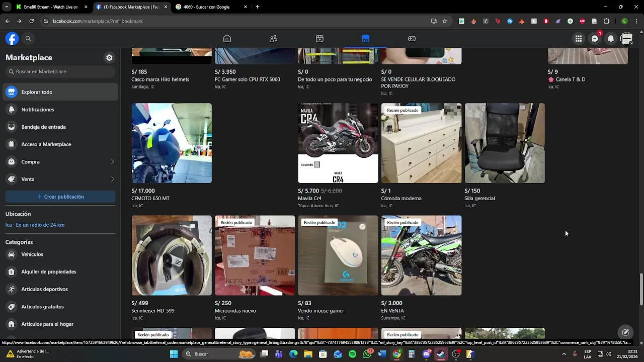The image size is (644, 362).
Task: Open Artículos gratuitos category
Action: tap(61, 307)
